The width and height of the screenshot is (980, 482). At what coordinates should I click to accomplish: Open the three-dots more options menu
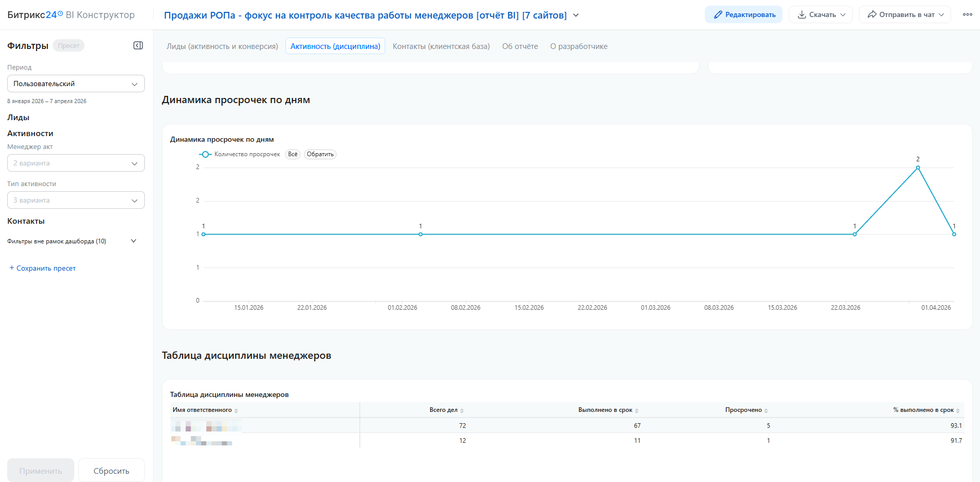tap(967, 14)
